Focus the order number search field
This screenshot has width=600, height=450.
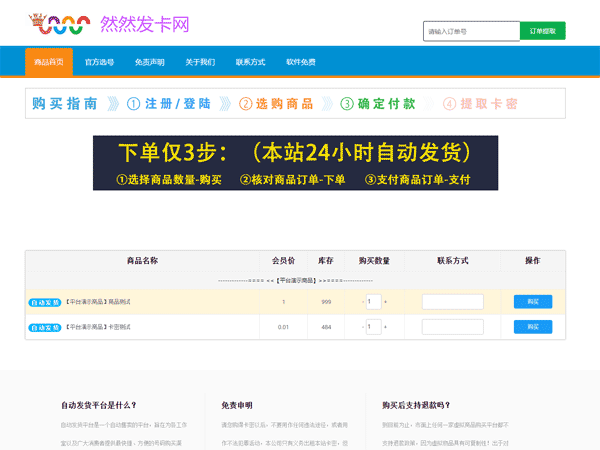tap(471, 31)
